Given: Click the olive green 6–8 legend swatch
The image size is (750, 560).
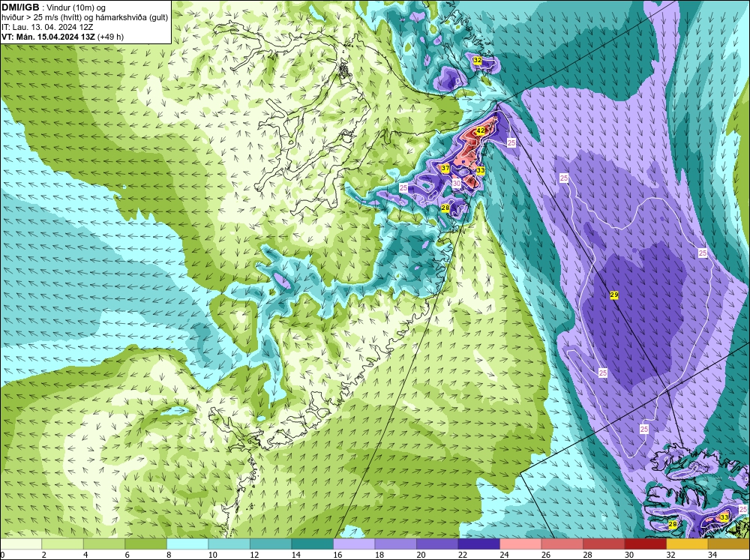Looking at the screenshot, I should click(146, 544).
